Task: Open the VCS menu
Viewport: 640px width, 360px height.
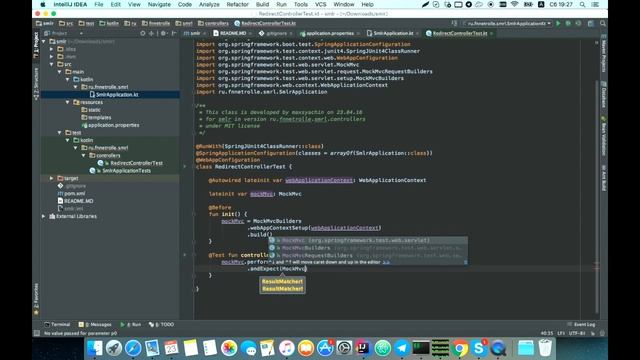Action: click(320, 4)
